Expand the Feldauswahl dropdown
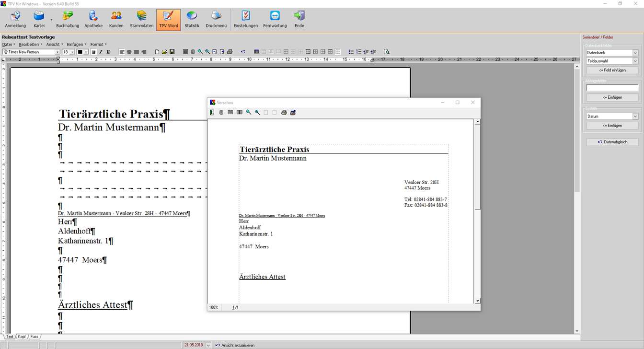Image resolution: width=644 pixels, height=349 pixels. (635, 61)
